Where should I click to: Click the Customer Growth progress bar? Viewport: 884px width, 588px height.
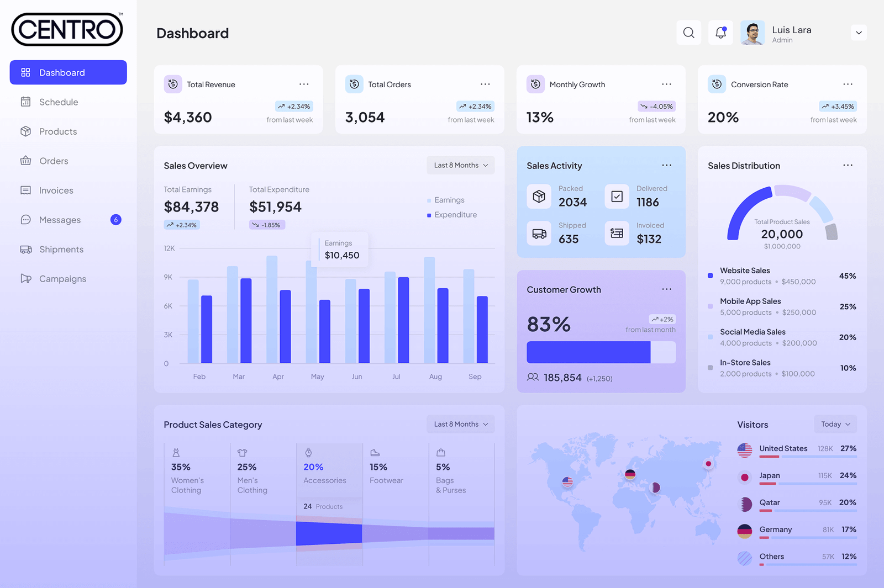[601, 352]
